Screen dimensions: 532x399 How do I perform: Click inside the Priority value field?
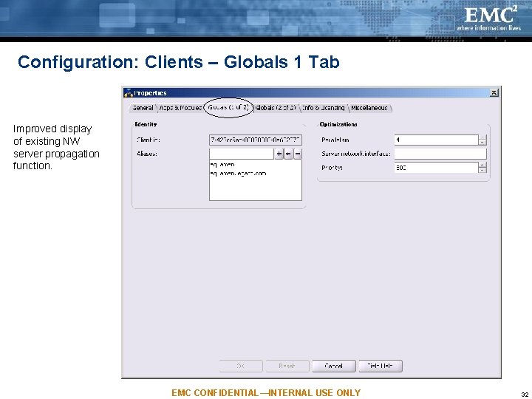point(437,168)
